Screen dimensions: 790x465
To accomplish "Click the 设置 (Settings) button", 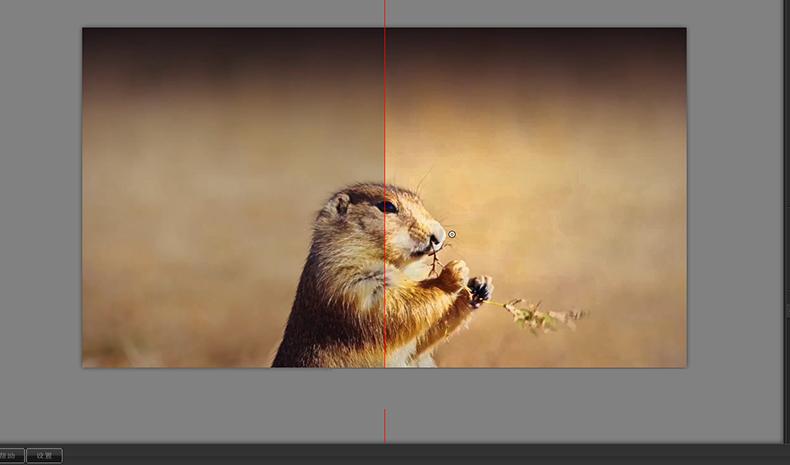I will pyautogui.click(x=44, y=456).
